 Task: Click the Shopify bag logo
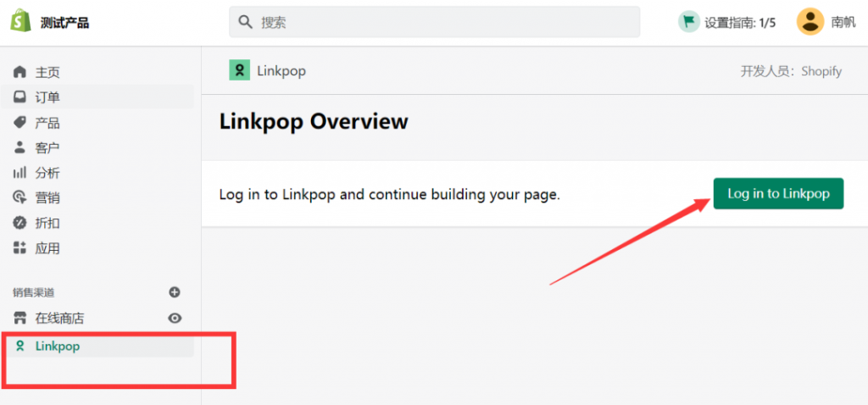coord(21,21)
